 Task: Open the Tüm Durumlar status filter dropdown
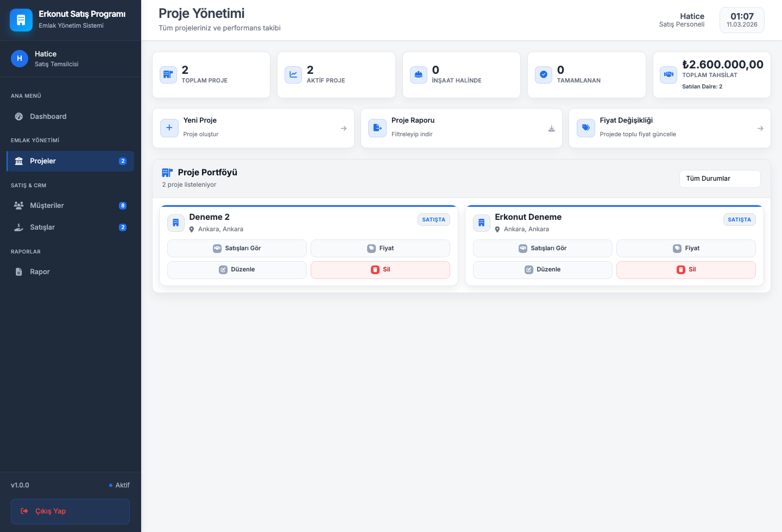720,179
